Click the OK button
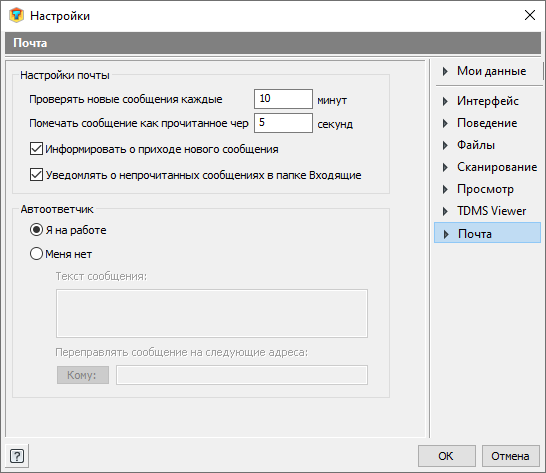Screen dimensions: 546x473 point(446,456)
